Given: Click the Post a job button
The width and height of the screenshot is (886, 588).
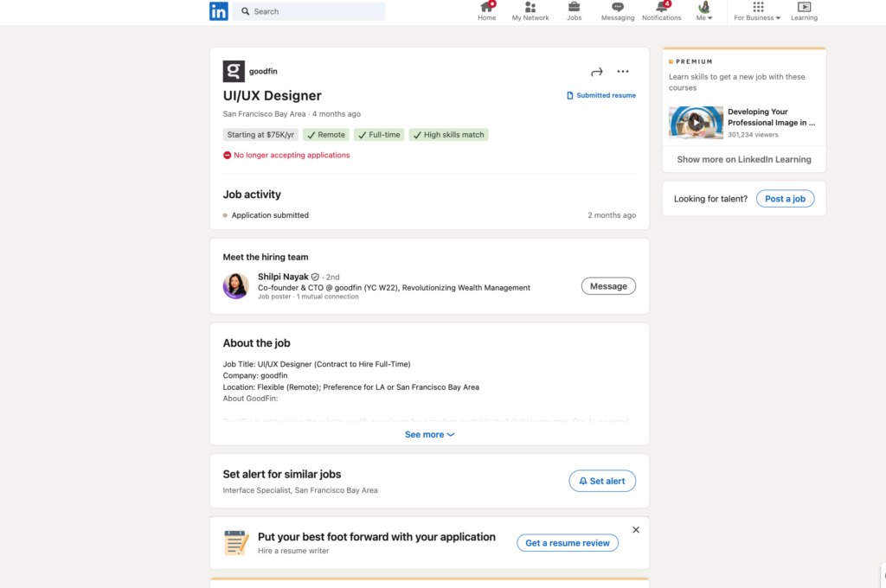Looking at the screenshot, I should pos(785,199).
